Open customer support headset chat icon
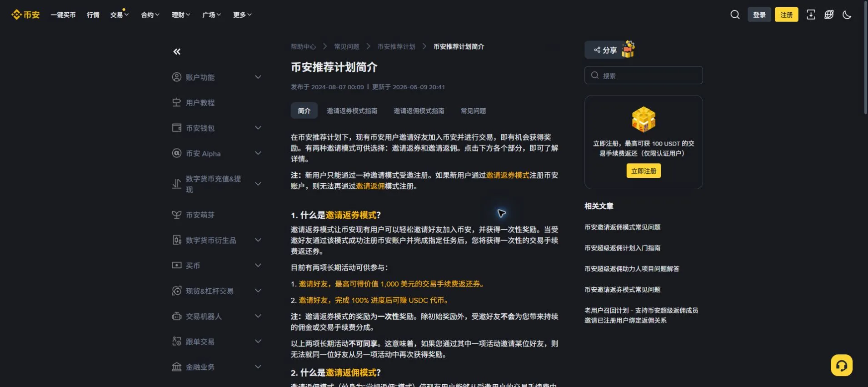The image size is (868, 387). pos(842,365)
